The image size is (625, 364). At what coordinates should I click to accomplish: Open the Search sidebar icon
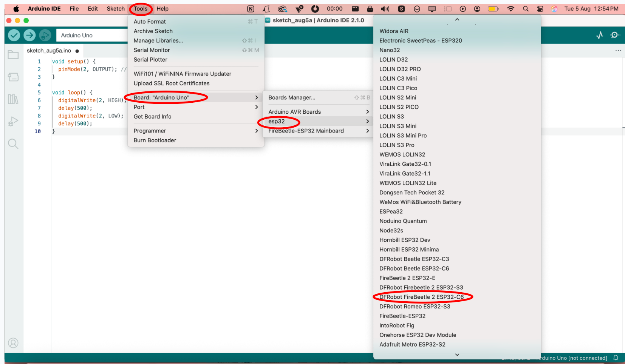point(13,143)
